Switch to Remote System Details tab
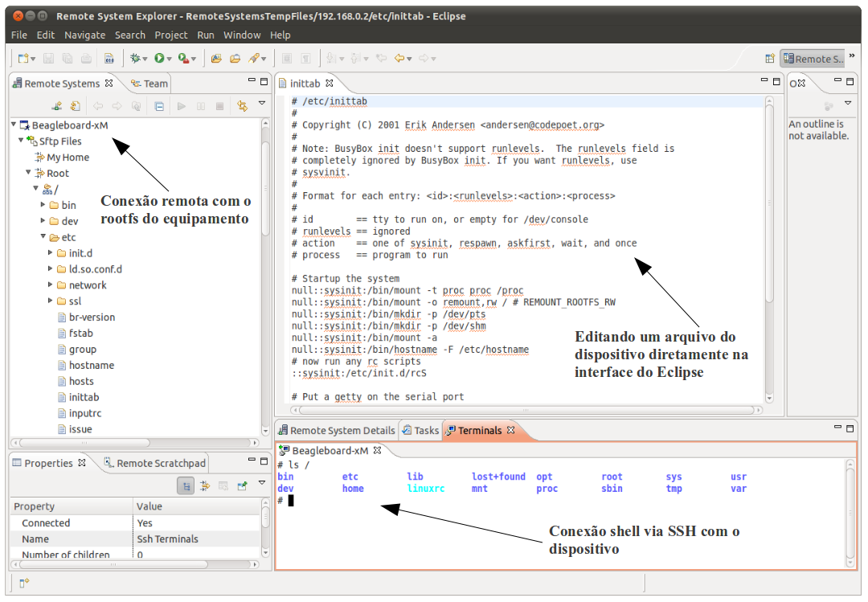The height and width of the screenshot is (602, 868). click(x=337, y=430)
